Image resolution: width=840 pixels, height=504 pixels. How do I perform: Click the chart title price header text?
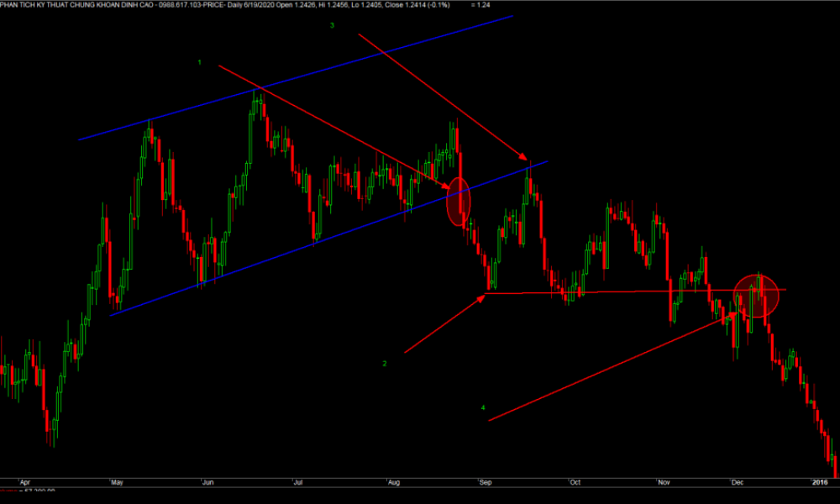click(227, 5)
